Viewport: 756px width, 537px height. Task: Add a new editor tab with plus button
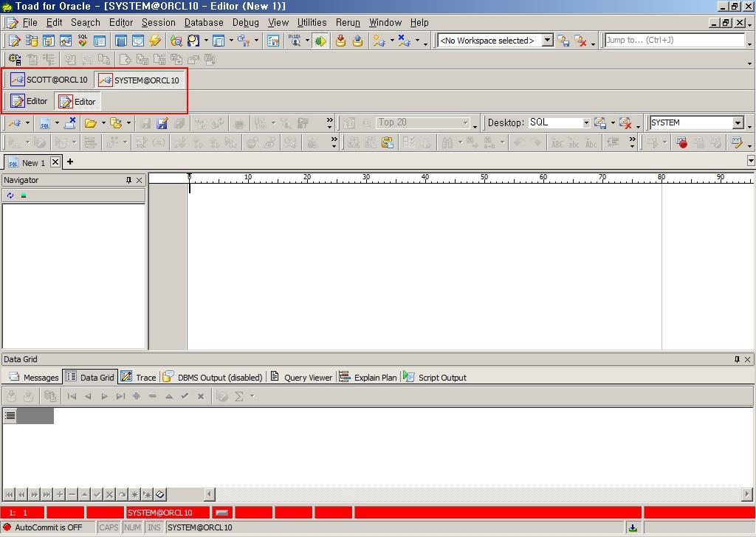tap(70, 162)
